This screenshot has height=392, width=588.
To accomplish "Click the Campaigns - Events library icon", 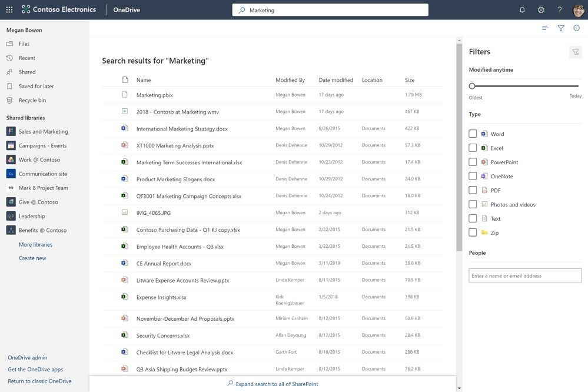I will point(11,145).
